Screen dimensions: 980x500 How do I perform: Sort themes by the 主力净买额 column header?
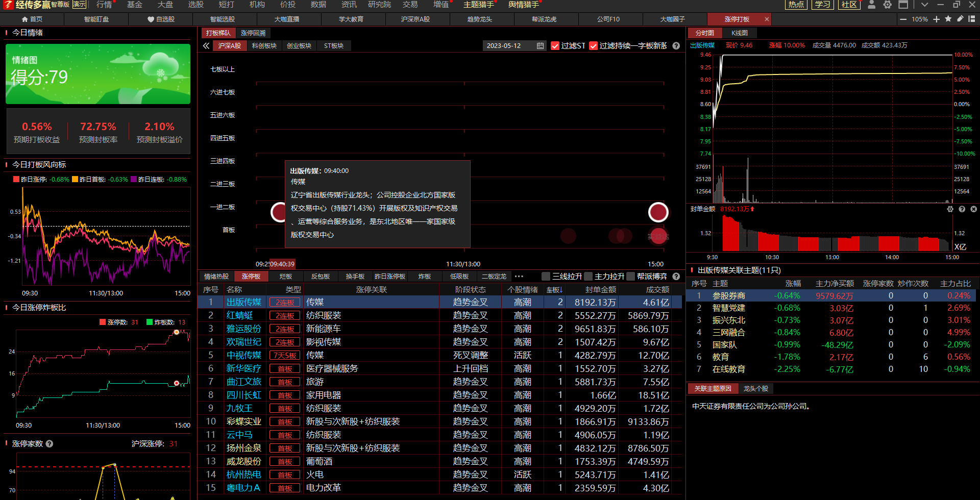click(835, 284)
